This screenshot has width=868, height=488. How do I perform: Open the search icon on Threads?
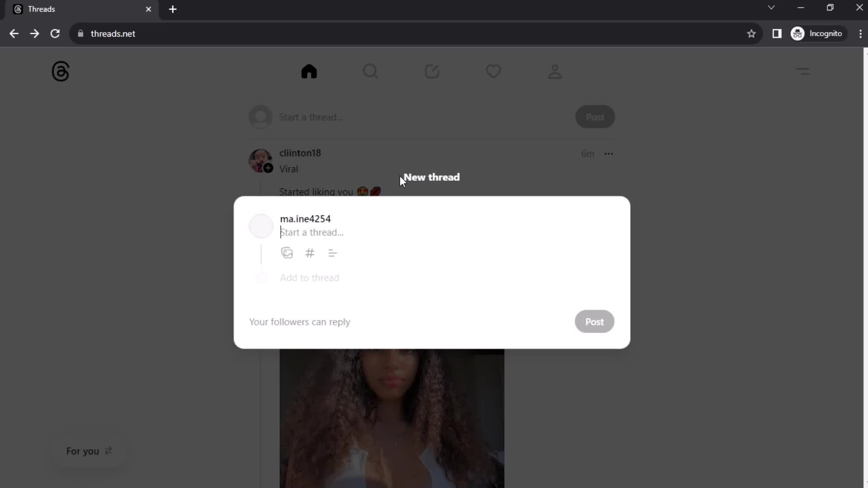coord(371,71)
